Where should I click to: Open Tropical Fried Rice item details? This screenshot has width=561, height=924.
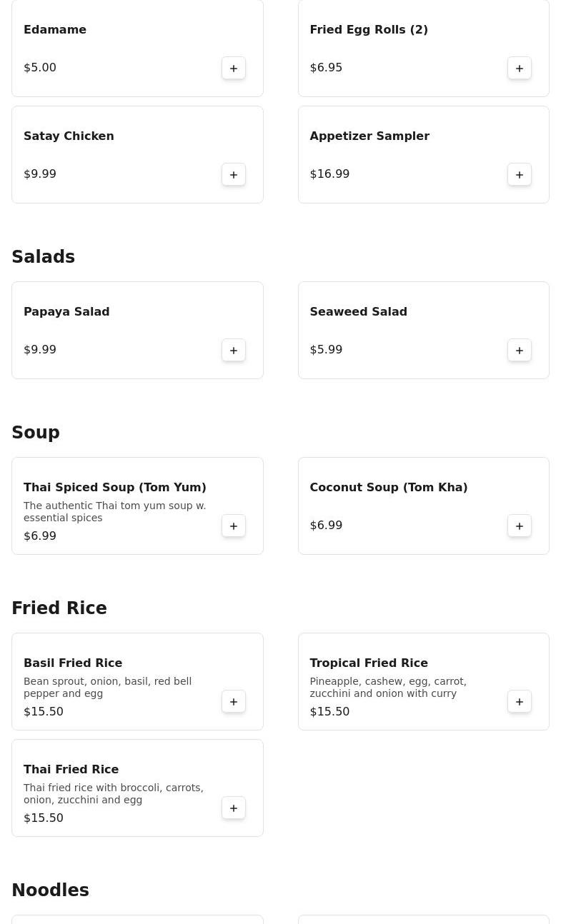(368, 663)
